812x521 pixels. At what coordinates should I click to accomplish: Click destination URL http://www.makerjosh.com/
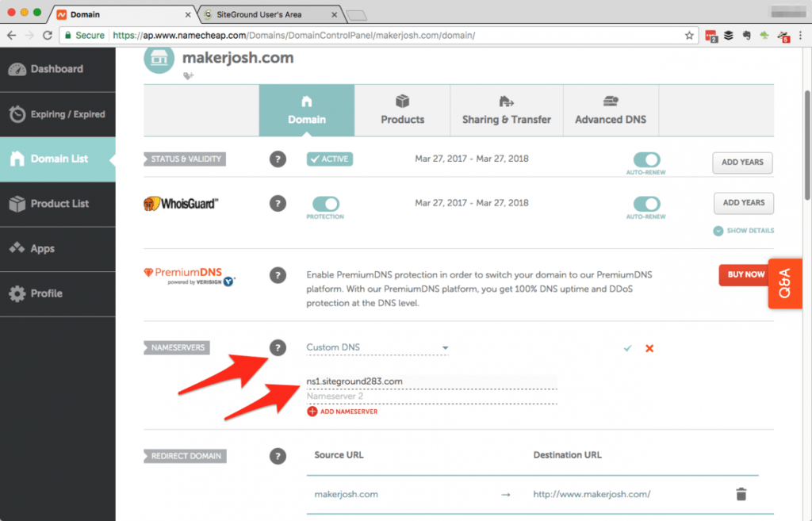click(592, 495)
